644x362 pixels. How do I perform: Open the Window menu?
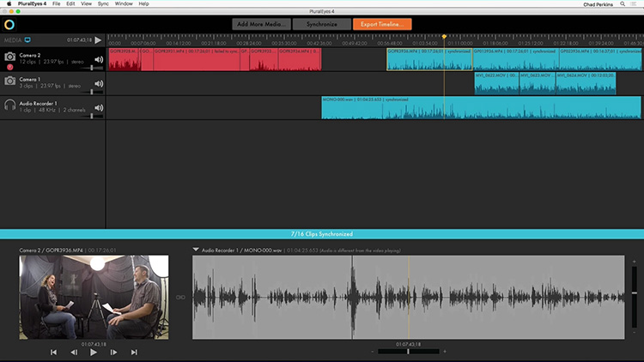[x=124, y=3]
